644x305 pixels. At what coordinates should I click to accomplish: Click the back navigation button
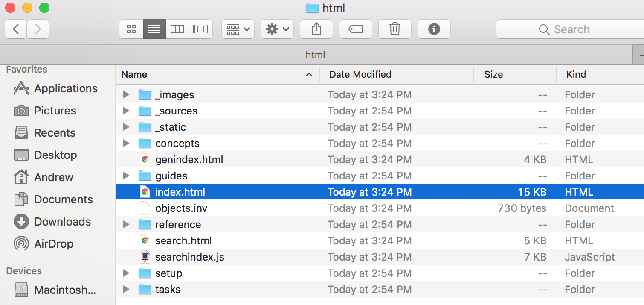pyautogui.click(x=15, y=29)
